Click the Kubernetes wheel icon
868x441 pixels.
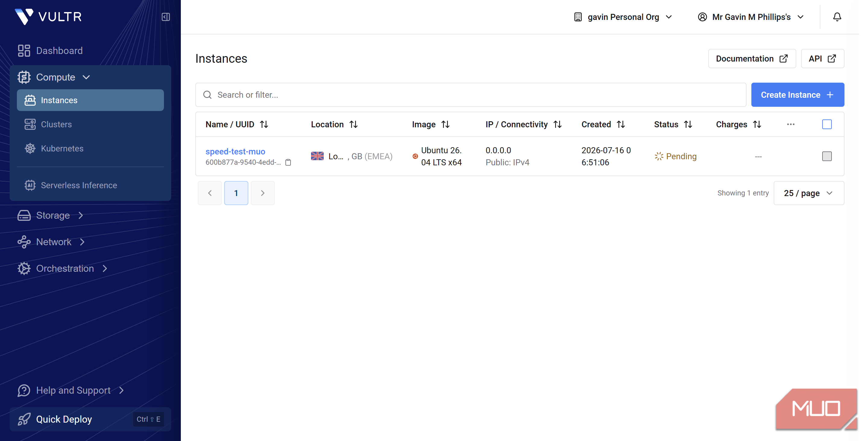click(x=30, y=148)
